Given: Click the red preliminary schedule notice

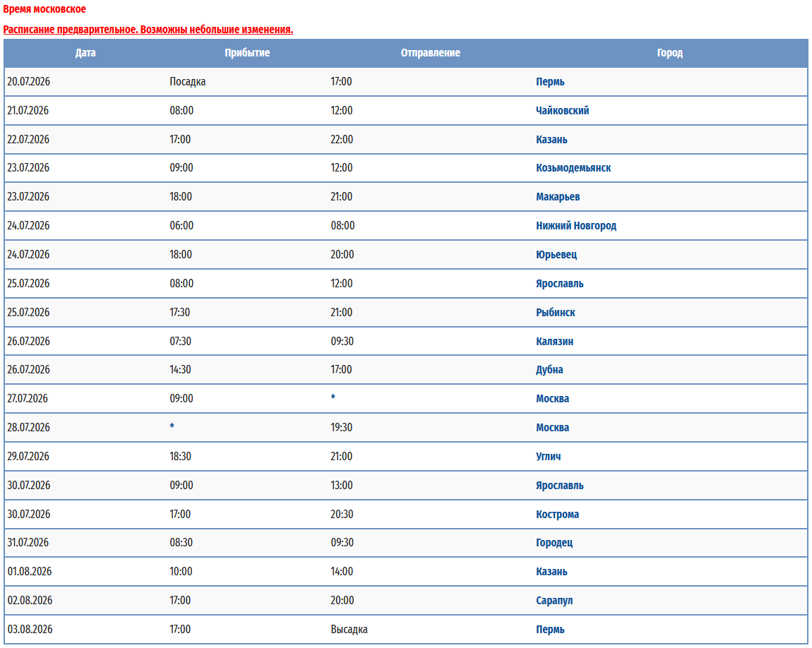Looking at the screenshot, I should click(x=148, y=30).
